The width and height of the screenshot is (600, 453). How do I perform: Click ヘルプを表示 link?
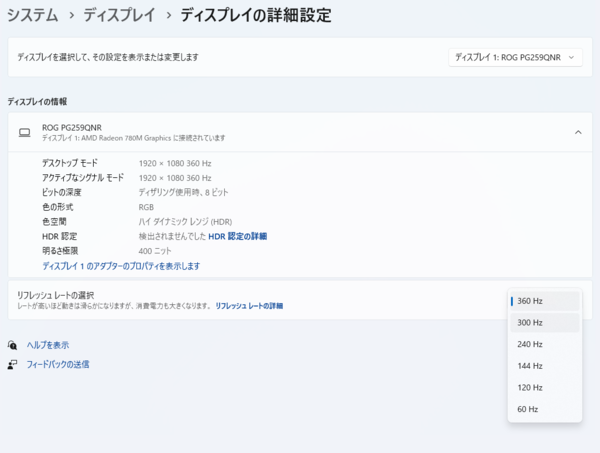[48, 345]
